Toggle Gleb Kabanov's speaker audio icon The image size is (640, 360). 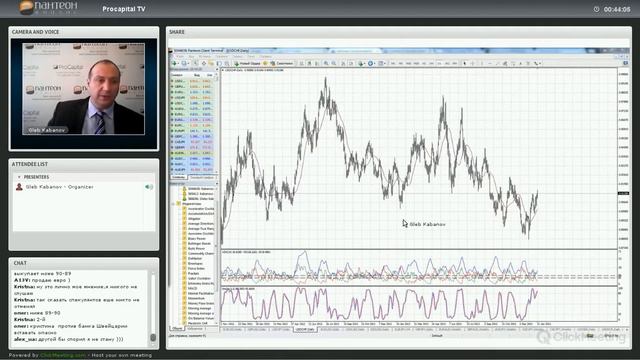(149, 187)
